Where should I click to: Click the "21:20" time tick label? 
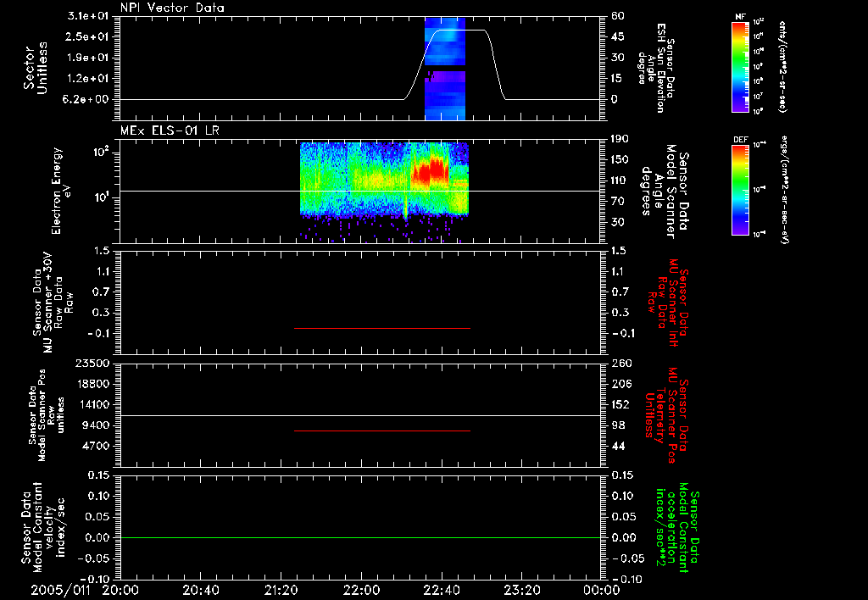pyautogui.click(x=281, y=591)
